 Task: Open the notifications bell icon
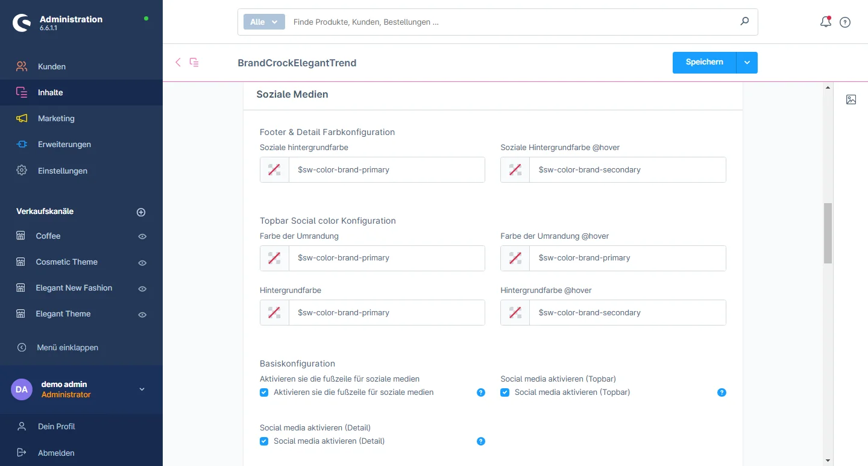(825, 22)
